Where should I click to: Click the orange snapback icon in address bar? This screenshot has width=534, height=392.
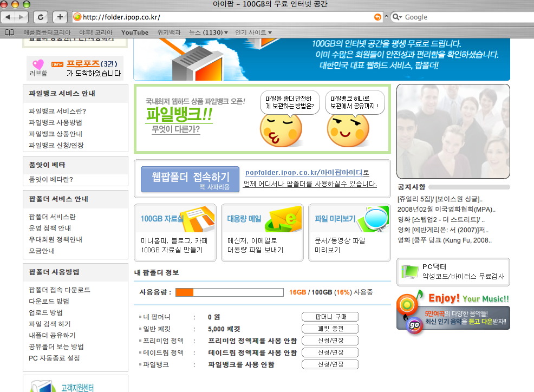point(377,17)
